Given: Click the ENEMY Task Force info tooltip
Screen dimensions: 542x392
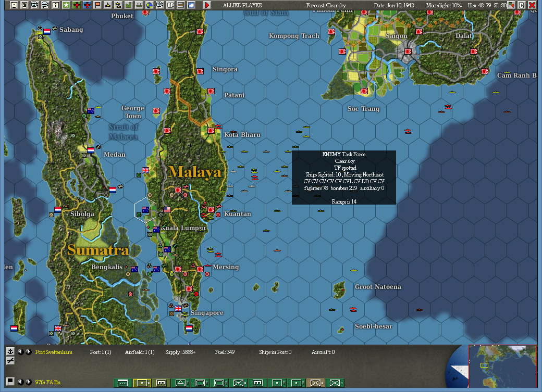Looking at the screenshot, I should (344, 178).
